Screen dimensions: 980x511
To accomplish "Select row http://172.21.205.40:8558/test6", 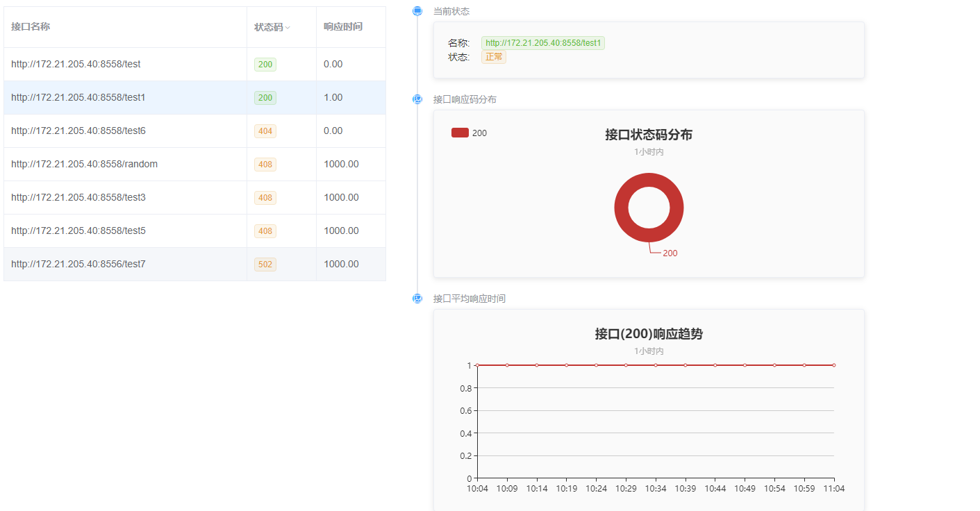I will [194, 131].
